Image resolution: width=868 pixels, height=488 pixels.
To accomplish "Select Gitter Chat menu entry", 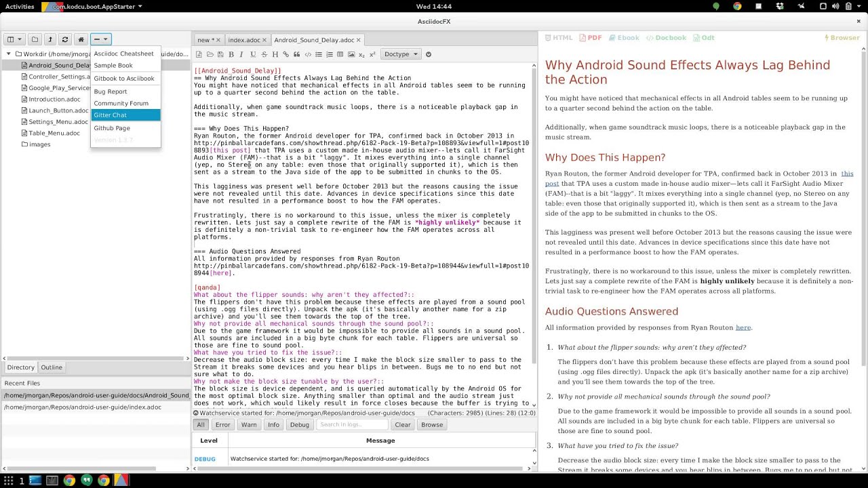I will click(x=125, y=115).
